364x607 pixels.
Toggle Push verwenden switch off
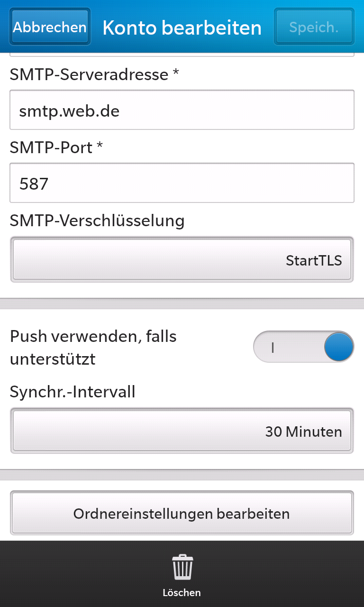coord(304,347)
